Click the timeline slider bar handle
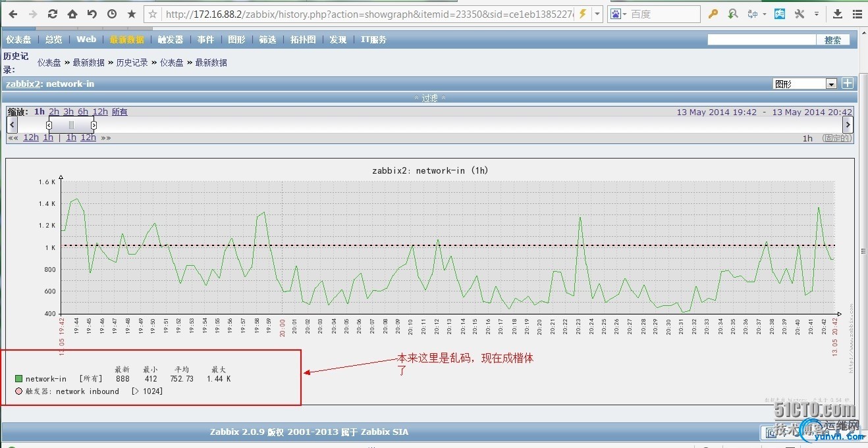Viewport: 868px width, 448px height. (x=71, y=125)
